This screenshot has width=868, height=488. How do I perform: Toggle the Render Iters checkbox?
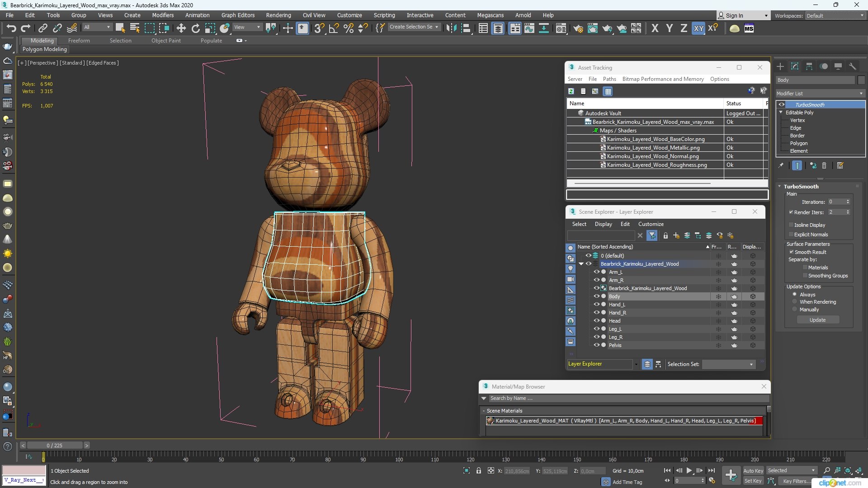791,212
